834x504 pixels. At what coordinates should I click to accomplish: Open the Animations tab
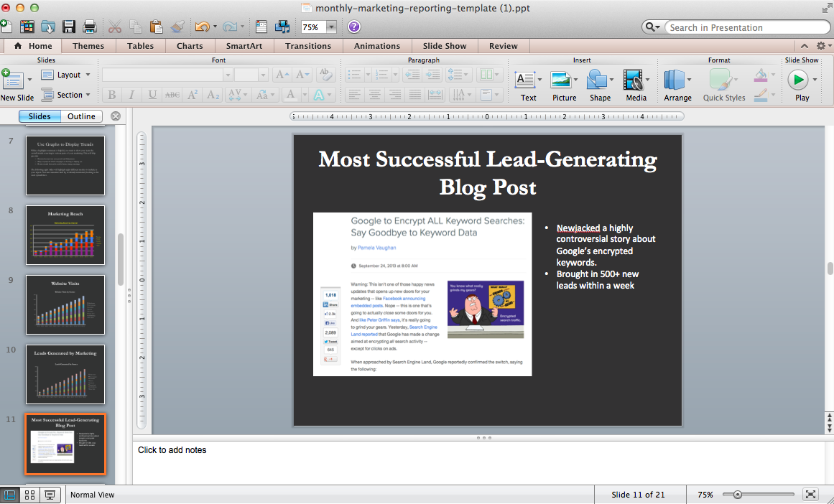(x=377, y=46)
